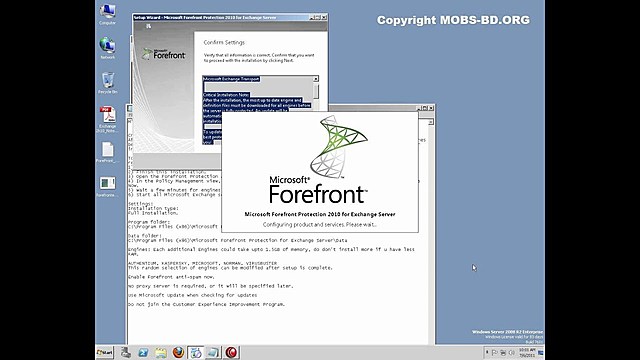Click the Forefront logo in wizard sidebar

point(164,54)
